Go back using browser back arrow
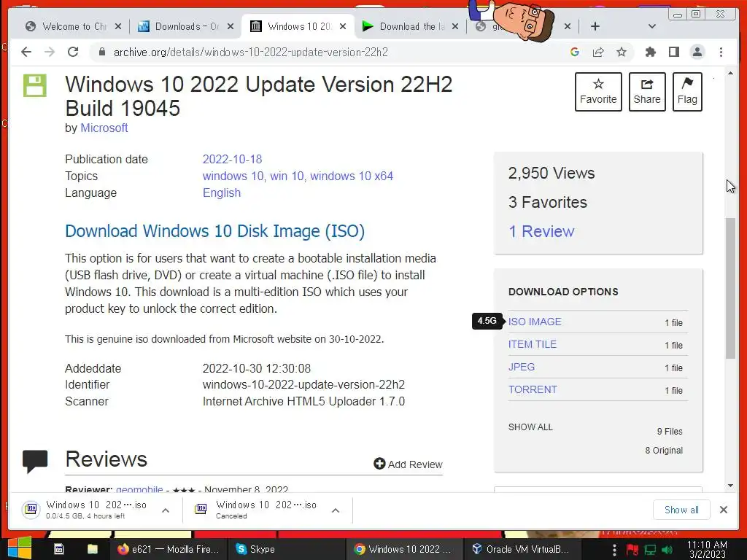 coord(26,52)
